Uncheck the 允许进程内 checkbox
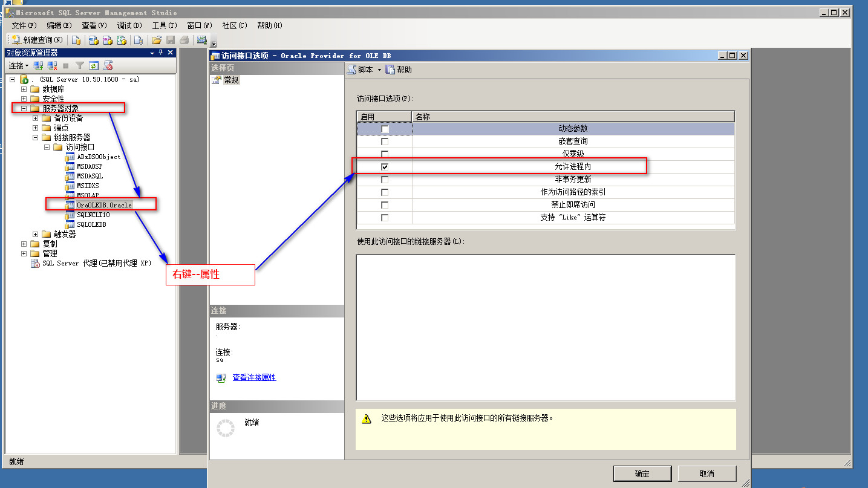Image resolution: width=868 pixels, height=488 pixels. click(x=385, y=166)
